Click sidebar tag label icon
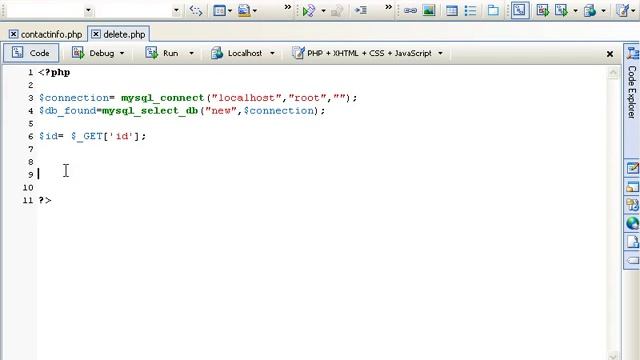This screenshot has width=640, height=360. (633, 260)
